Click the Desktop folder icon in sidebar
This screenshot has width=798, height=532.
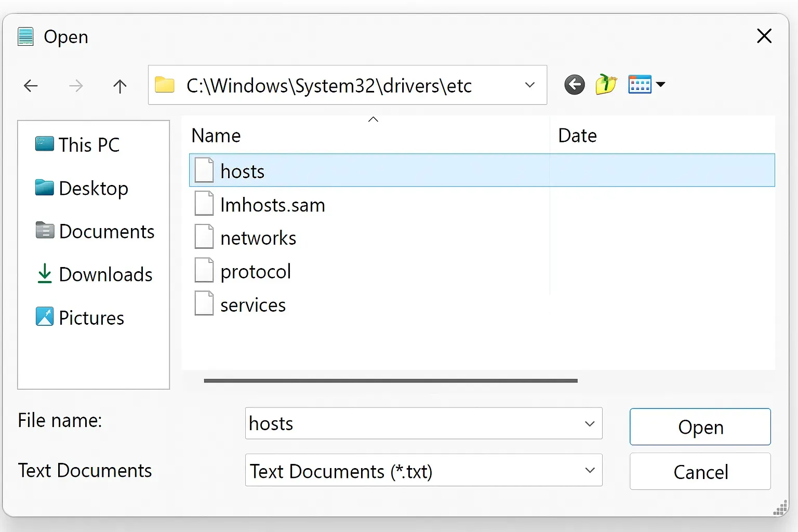pos(44,188)
